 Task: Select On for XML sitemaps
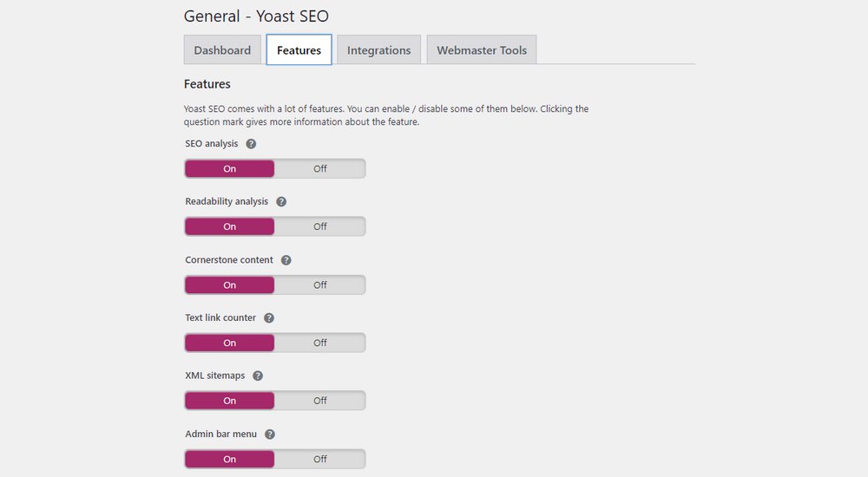tap(230, 401)
